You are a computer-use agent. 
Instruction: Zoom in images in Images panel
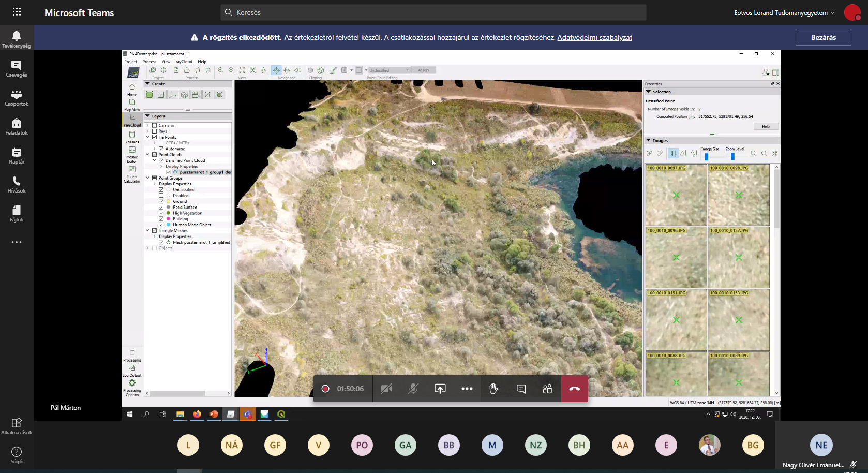753,153
